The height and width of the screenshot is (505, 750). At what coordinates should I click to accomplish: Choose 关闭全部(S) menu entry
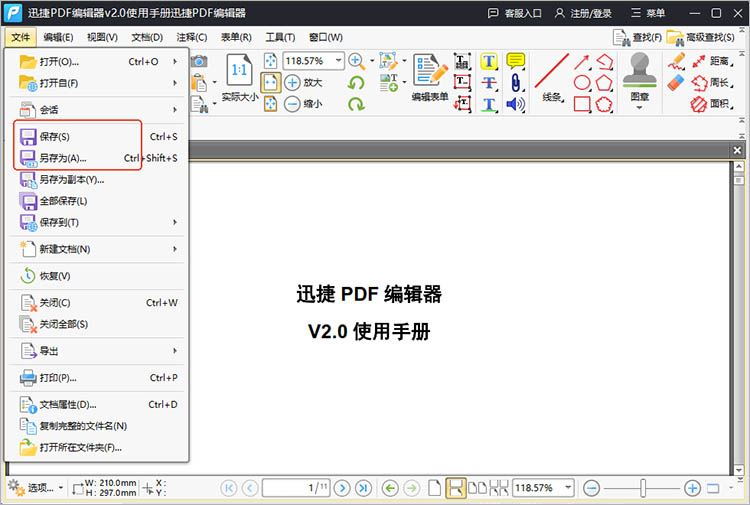pyautogui.click(x=98, y=324)
